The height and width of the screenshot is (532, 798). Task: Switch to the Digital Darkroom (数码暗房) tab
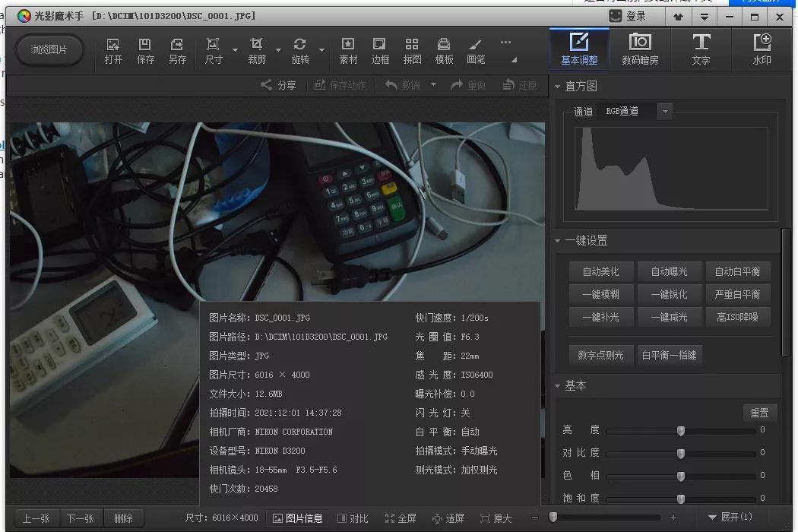click(640, 49)
